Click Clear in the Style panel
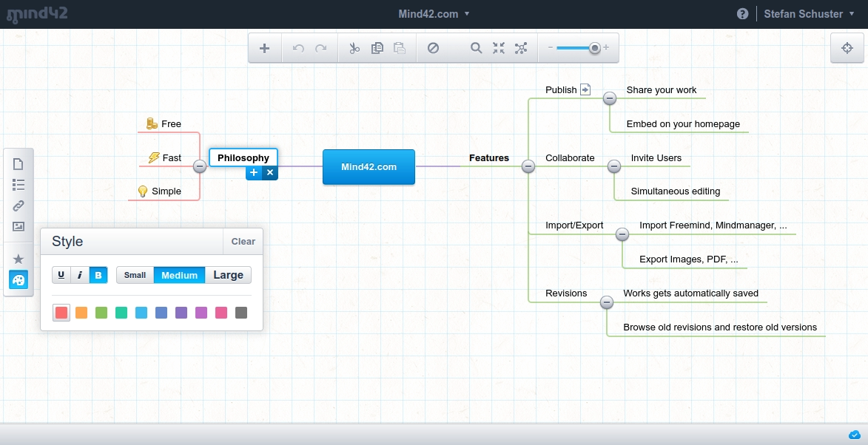 click(x=243, y=241)
